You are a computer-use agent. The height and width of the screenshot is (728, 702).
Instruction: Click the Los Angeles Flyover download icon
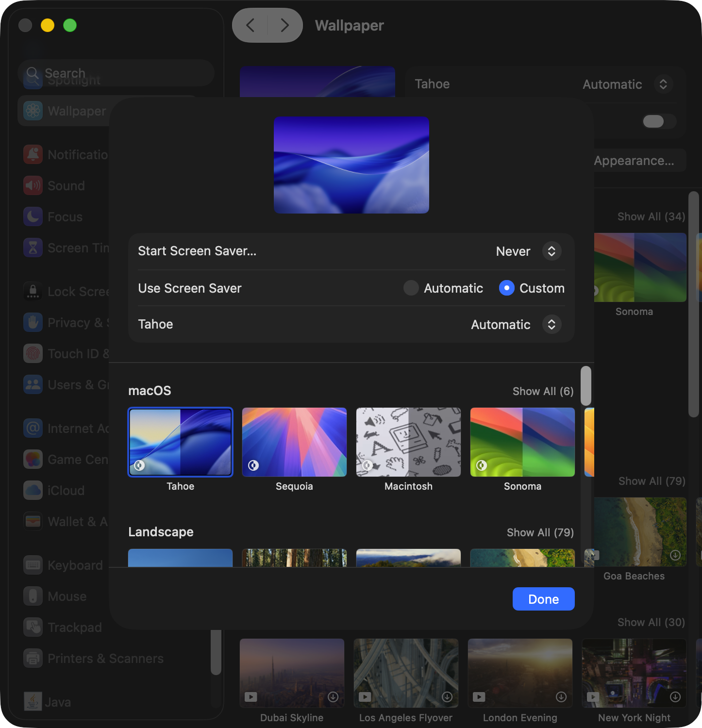click(447, 697)
